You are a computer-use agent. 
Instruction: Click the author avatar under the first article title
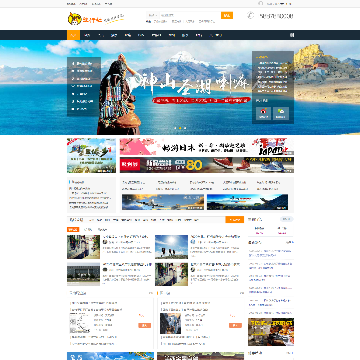[x=105, y=242]
